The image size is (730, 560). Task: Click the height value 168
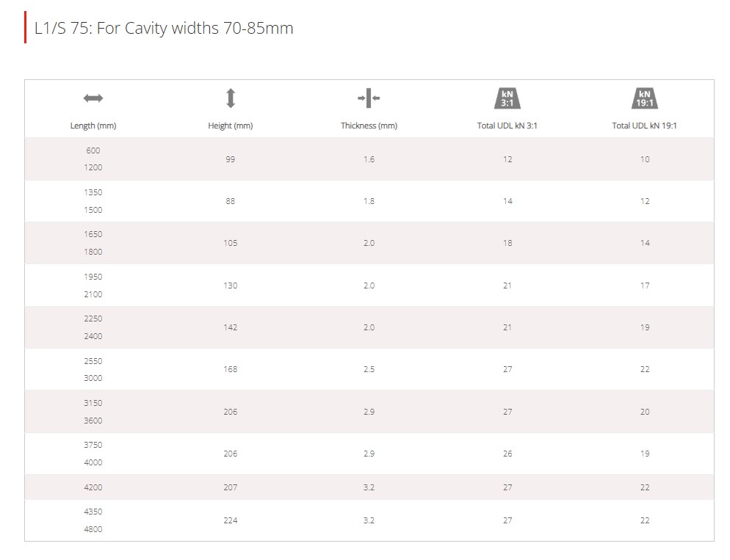231,369
